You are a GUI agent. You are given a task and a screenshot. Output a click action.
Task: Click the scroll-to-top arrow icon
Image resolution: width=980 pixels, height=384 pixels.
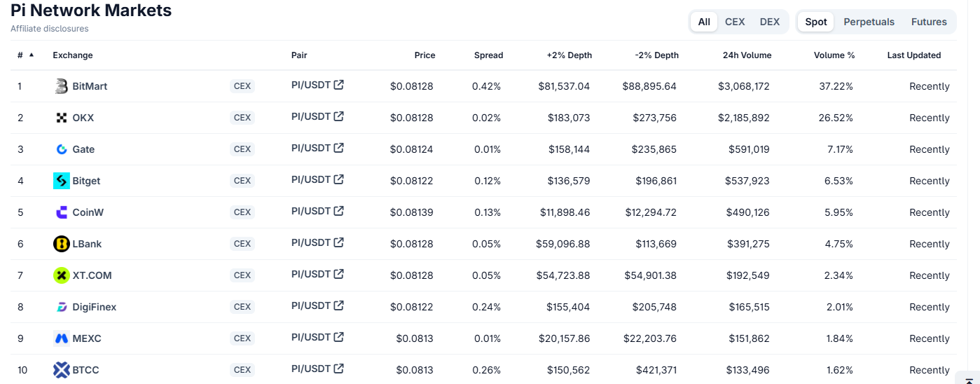[968, 378]
